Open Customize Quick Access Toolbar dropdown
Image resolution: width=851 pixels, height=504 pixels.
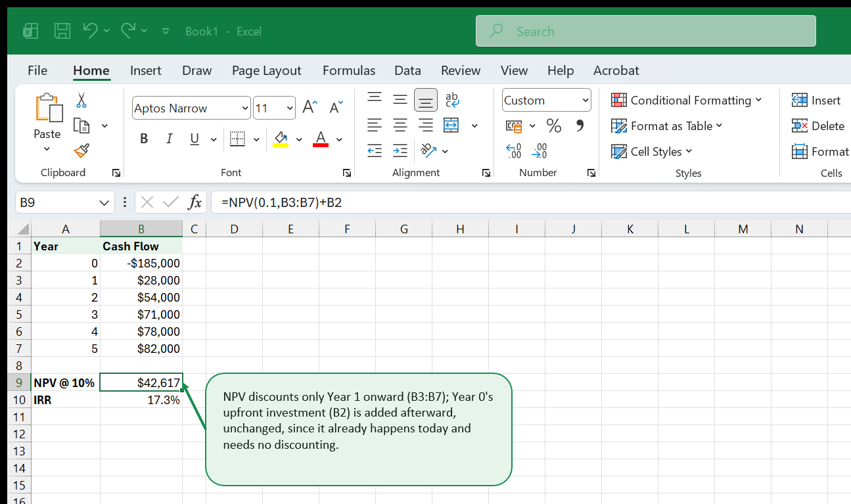pos(166,31)
